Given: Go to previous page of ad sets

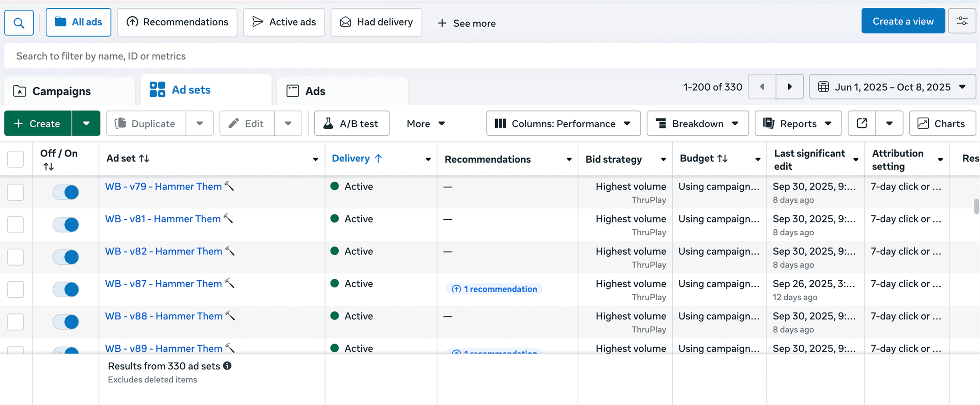Looking at the screenshot, I should pyautogui.click(x=762, y=87).
